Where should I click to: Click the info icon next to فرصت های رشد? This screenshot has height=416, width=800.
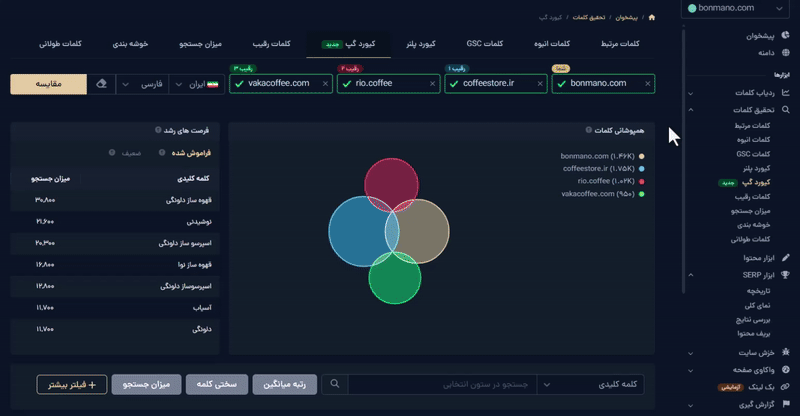pos(159,130)
